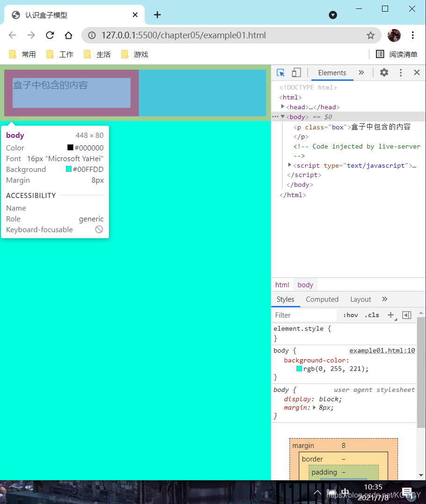Click the styles pane scrollbar thumb
The height and width of the screenshot is (504, 426).
421,372
